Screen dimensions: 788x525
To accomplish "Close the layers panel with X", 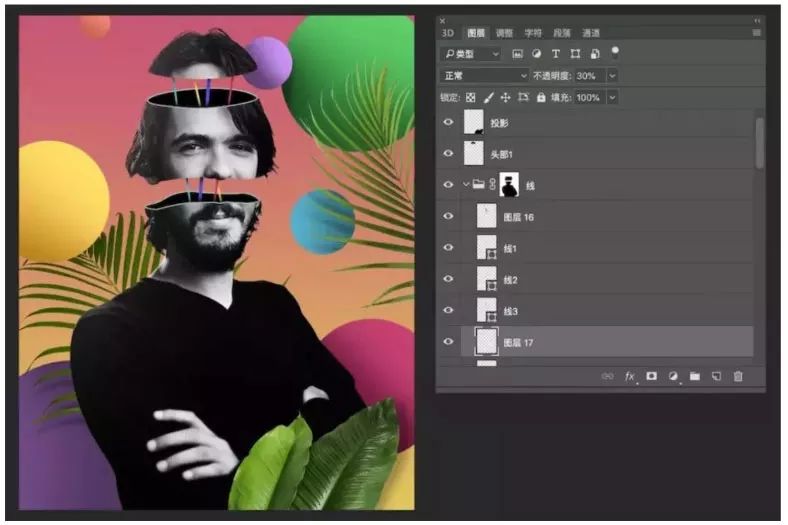I will click(x=442, y=21).
